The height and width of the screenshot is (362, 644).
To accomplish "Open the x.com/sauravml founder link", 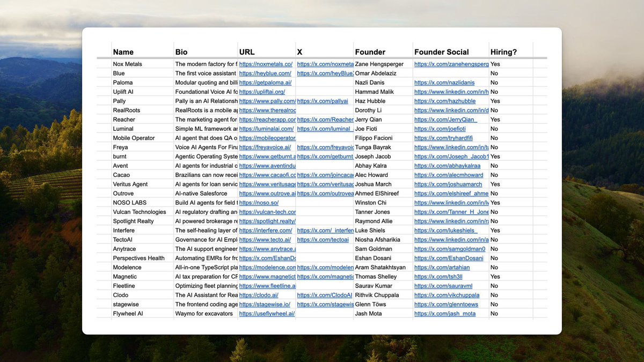I will click(443, 286).
